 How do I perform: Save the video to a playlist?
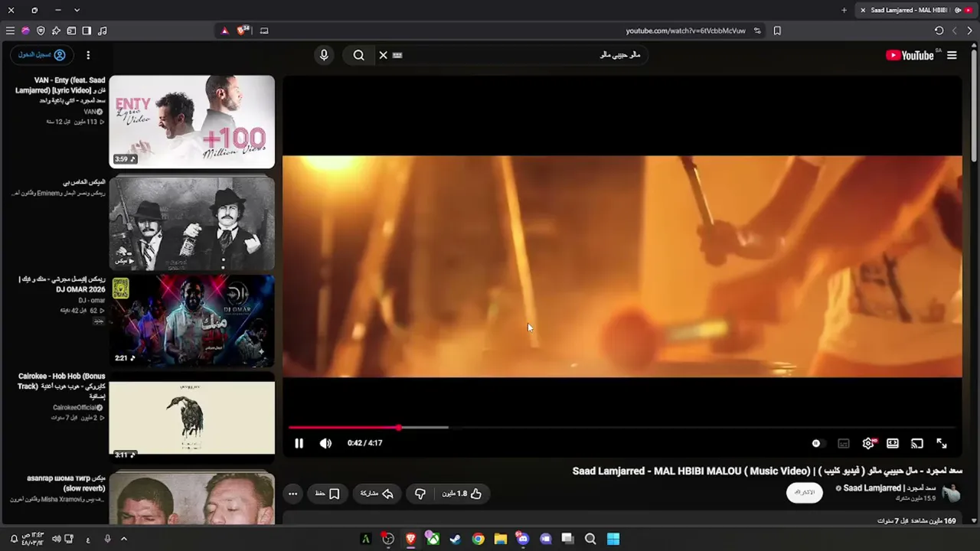328,494
